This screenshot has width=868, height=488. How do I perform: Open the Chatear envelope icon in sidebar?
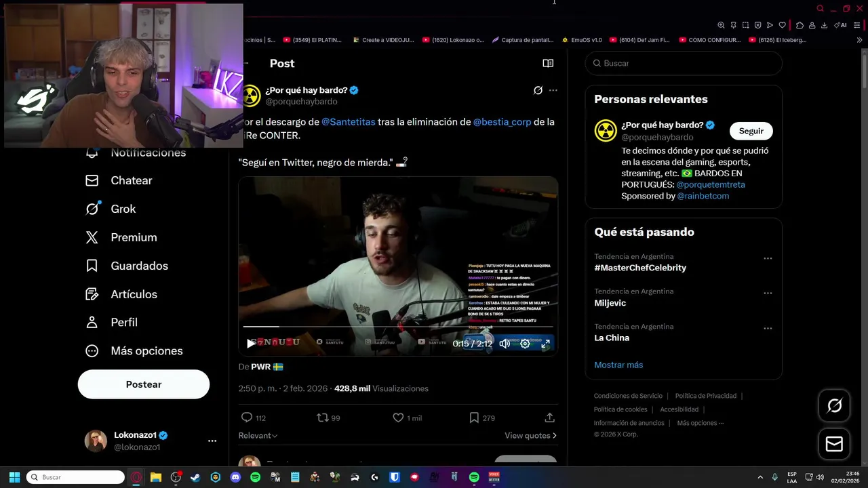pyautogui.click(x=92, y=180)
